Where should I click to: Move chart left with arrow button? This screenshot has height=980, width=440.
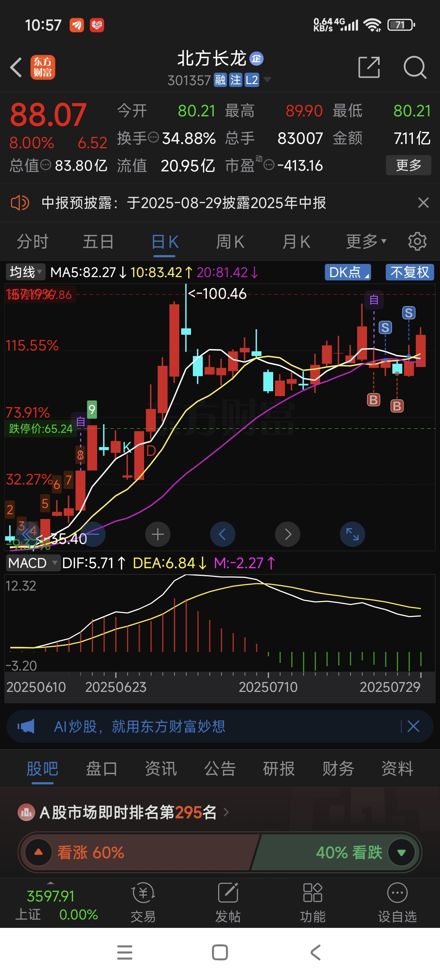pos(223,534)
